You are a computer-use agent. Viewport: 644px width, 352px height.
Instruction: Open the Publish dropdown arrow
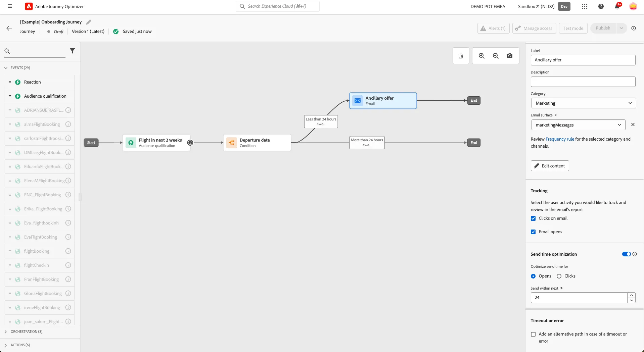pyautogui.click(x=621, y=28)
